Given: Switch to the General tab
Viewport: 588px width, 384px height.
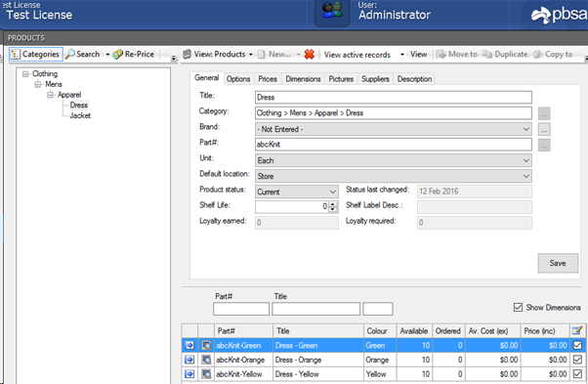Looking at the screenshot, I should [207, 77].
